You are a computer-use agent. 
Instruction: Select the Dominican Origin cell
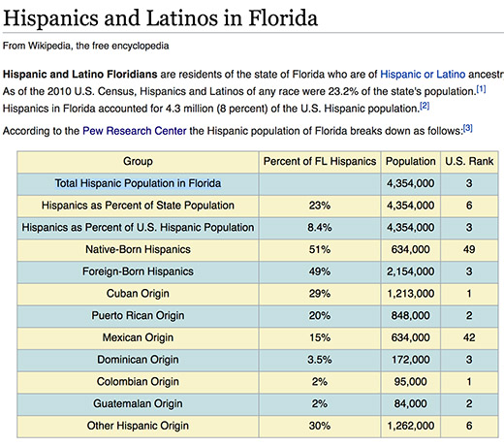click(x=138, y=360)
